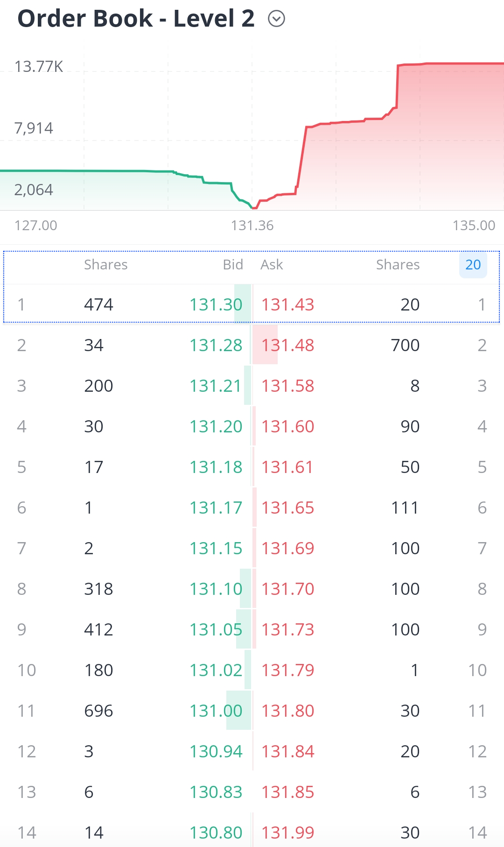504x847 pixels.
Task: Click the Ask column header
Action: [272, 265]
